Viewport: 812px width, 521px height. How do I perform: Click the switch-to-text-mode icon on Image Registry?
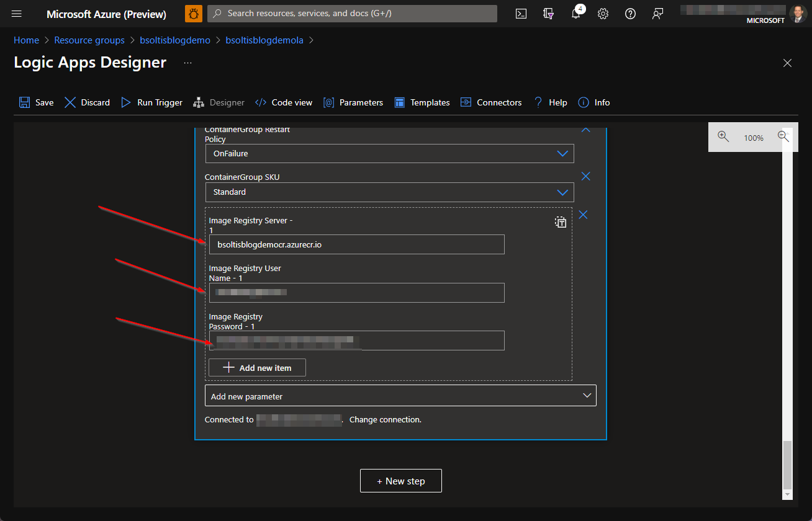[x=560, y=222]
